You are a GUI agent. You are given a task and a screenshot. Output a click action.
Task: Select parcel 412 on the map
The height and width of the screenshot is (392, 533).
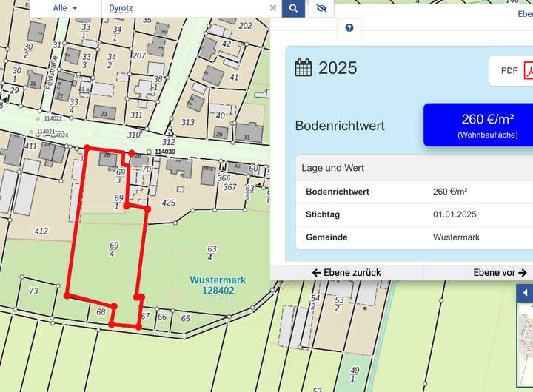(x=41, y=231)
